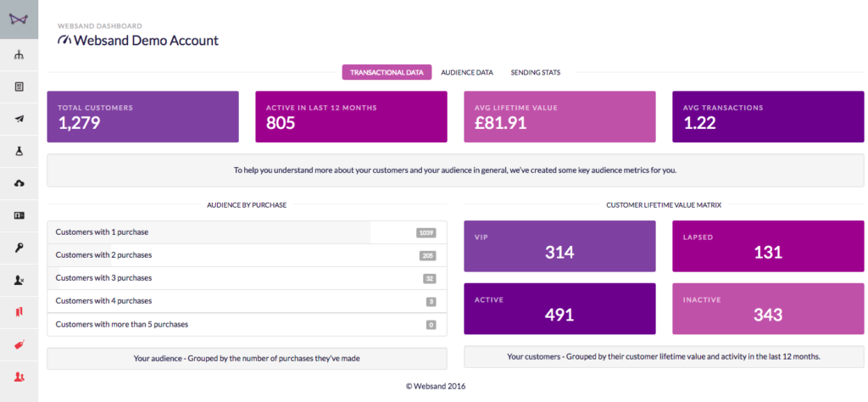Select the Customers with 1 purchase row

tap(247, 232)
